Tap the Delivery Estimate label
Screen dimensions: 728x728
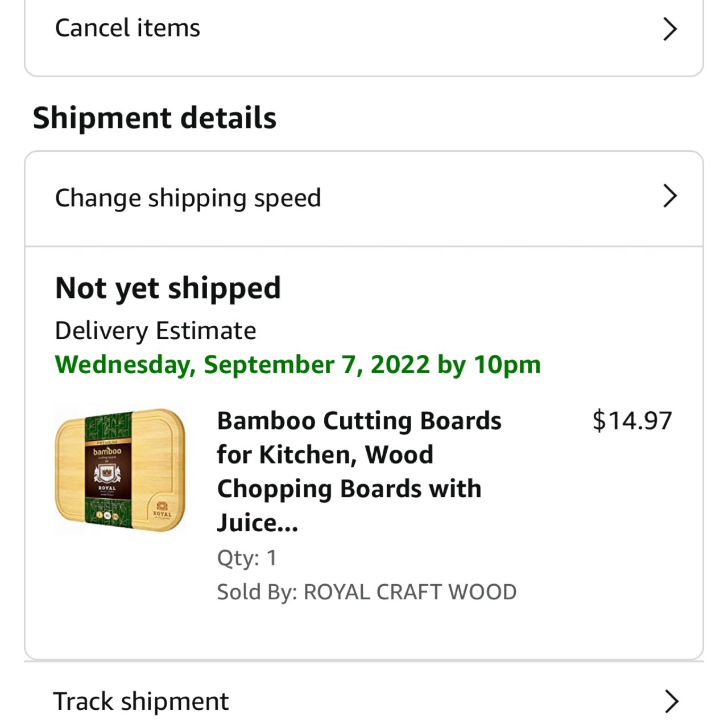pyautogui.click(x=155, y=330)
